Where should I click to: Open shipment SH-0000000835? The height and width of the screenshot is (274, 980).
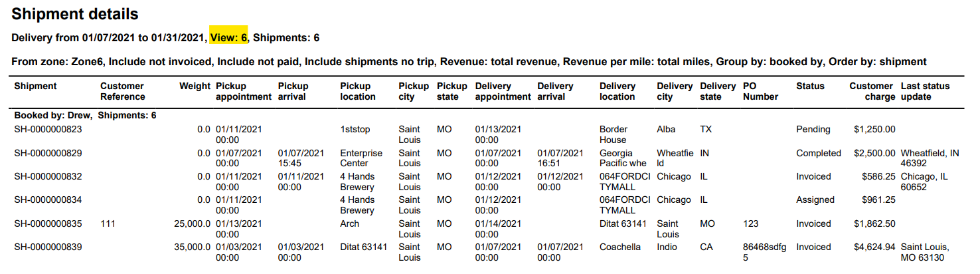coord(48,223)
